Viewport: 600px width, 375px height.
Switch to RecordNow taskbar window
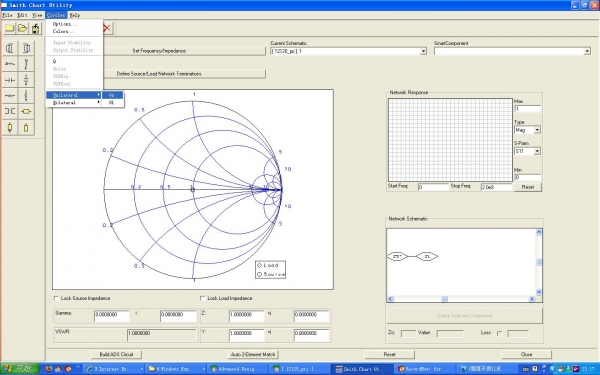coord(425,369)
